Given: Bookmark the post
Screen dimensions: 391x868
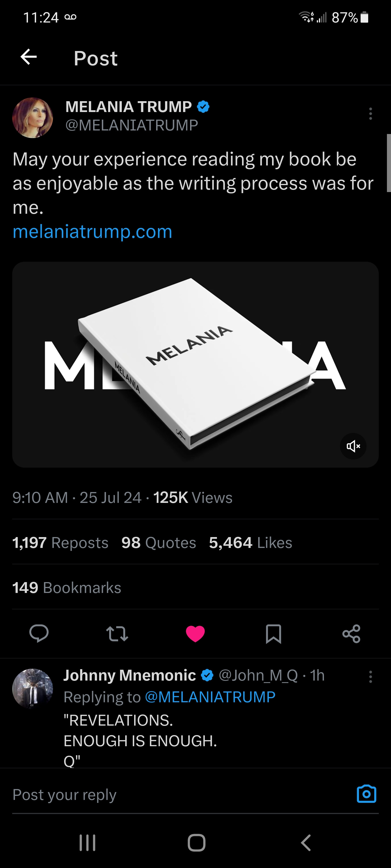Looking at the screenshot, I should tap(273, 633).
